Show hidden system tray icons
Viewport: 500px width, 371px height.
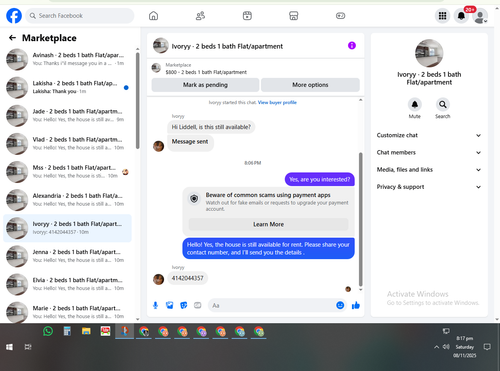(x=436, y=347)
